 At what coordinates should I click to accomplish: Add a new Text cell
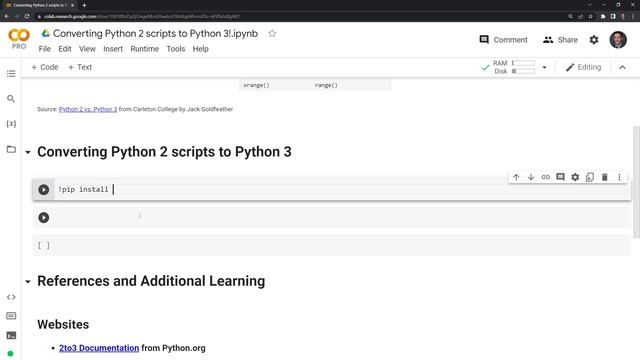coord(80,67)
